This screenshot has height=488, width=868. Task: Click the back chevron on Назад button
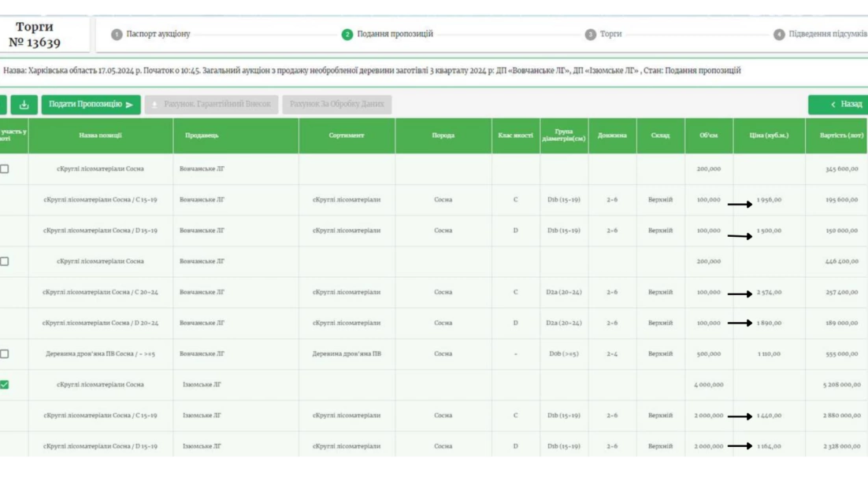click(833, 105)
